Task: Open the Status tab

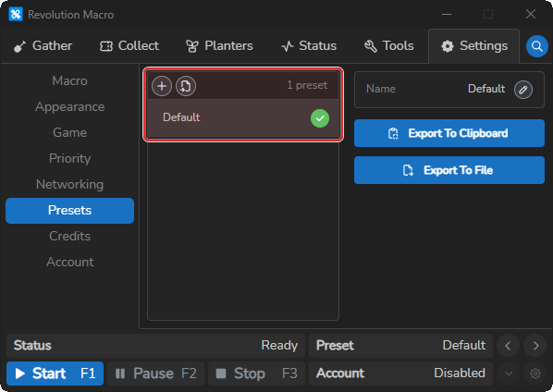Action: coord(309,46)
